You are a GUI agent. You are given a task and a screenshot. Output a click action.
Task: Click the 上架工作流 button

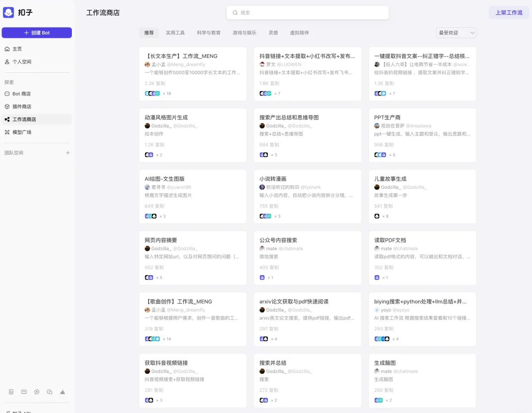508,13
